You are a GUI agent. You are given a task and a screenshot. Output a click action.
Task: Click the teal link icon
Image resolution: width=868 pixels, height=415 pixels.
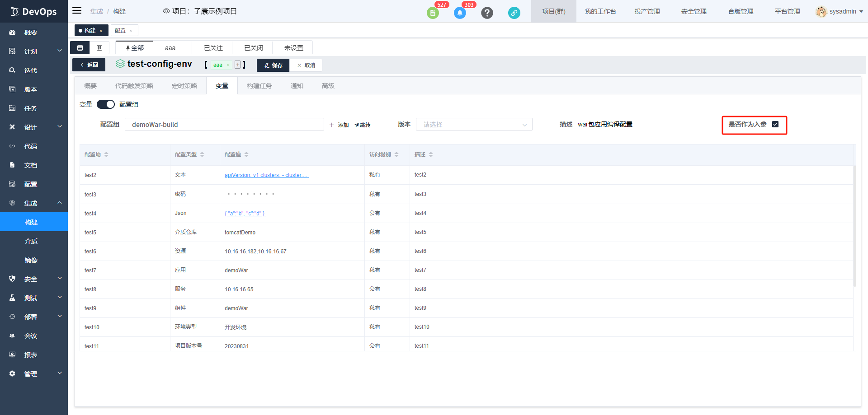(x=514, y=13)
